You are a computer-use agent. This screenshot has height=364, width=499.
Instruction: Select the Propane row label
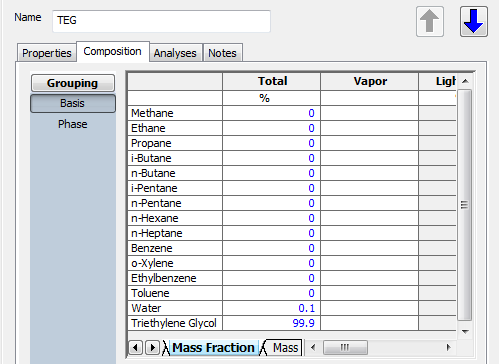coord(175,143)
